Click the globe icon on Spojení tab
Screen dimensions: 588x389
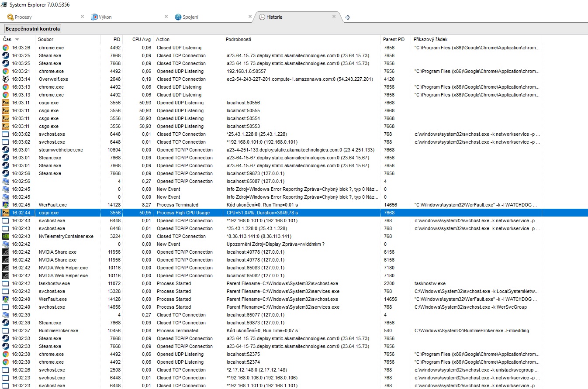(178, 17)
